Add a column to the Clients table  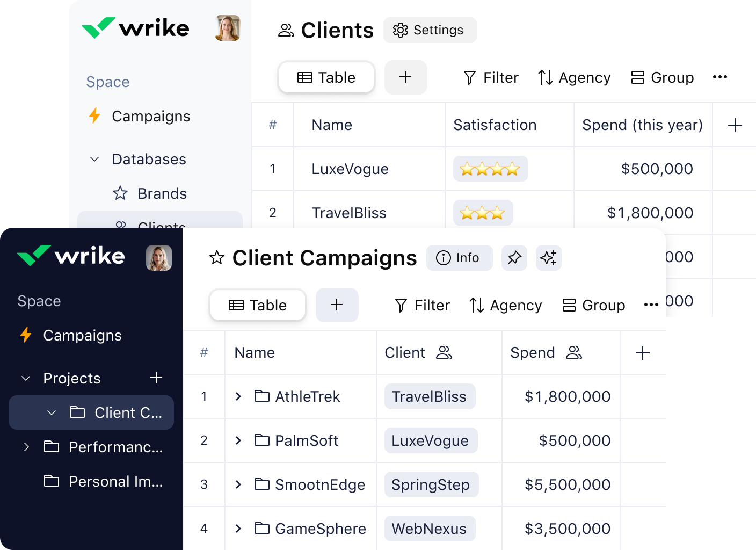pos(735,125)
